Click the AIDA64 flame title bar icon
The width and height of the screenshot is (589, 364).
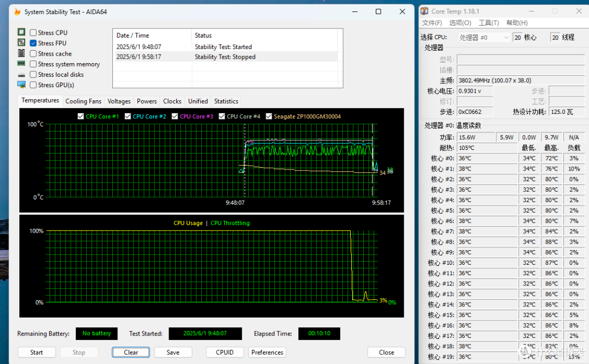click(17, 11)
